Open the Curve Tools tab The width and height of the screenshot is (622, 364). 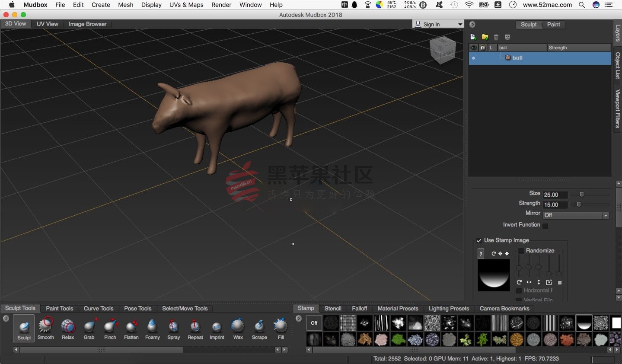pyautogui.click(x=99, y=309)
